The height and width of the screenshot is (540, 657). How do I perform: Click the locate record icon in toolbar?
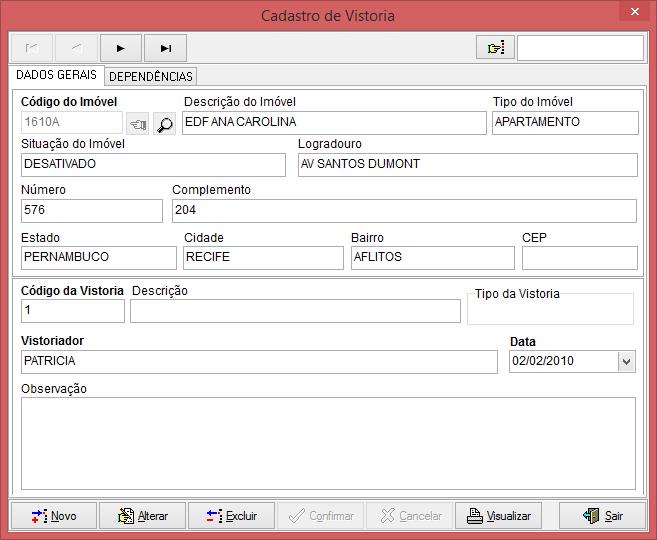point(495,48)
